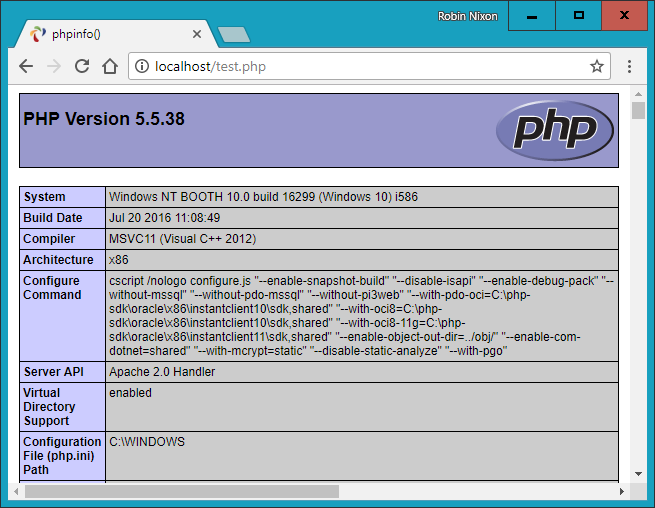Click the PHP logo image
The image size is (655, 508).
(555, 130)
